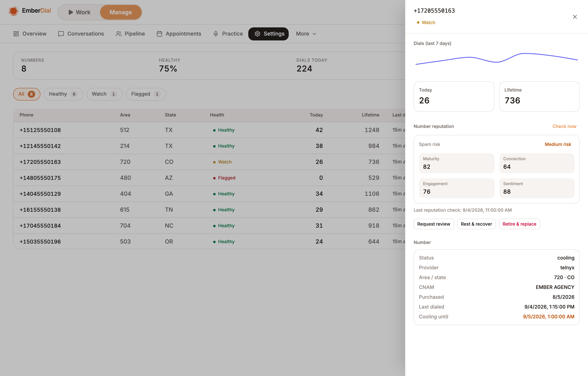This screenshot has width=588, height=376.
Task: Open row for +15035550196
Action: coord(209,242)
